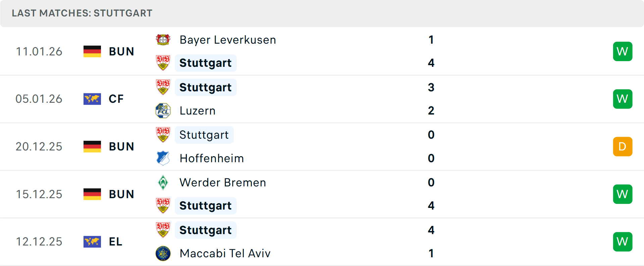Open the Maccabi Tel Aviv team link

point(225,253)
